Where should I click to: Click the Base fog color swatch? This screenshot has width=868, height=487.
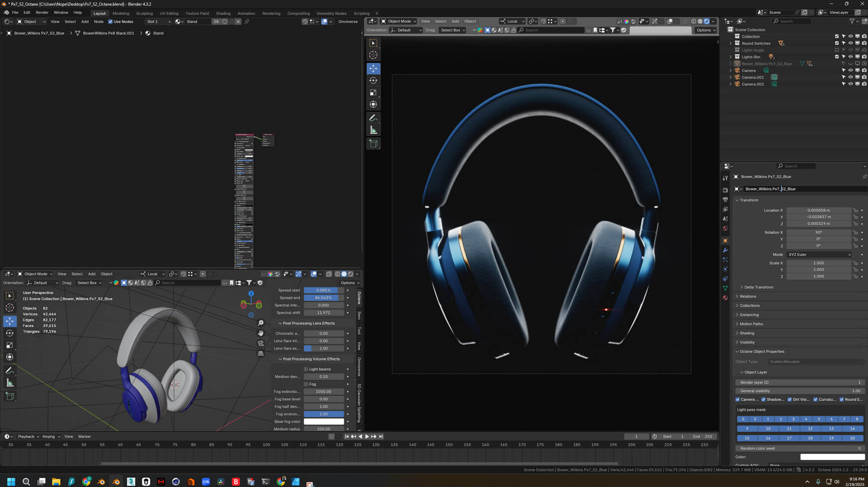[x=324, y=422]
